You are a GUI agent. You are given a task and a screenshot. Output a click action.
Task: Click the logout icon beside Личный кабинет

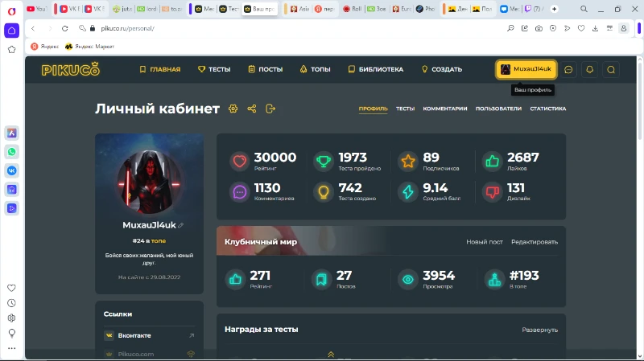[270, 109]
